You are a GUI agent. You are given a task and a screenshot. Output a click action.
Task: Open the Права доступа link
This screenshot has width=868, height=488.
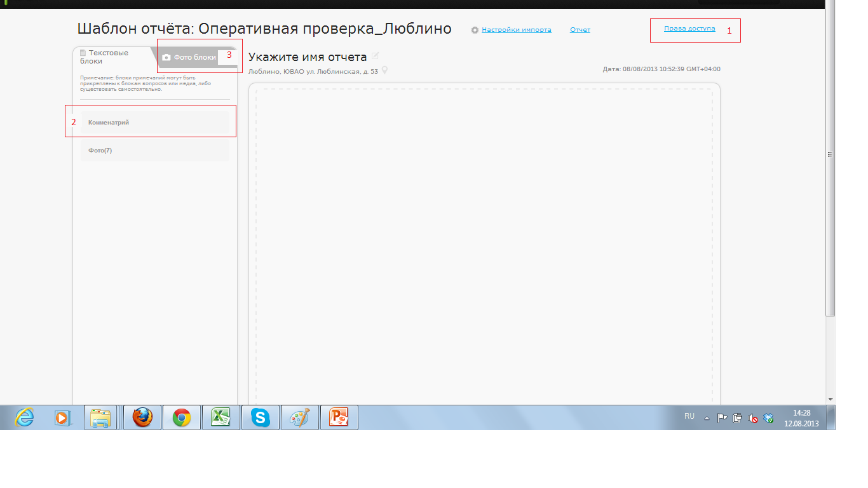click(689, 29)
